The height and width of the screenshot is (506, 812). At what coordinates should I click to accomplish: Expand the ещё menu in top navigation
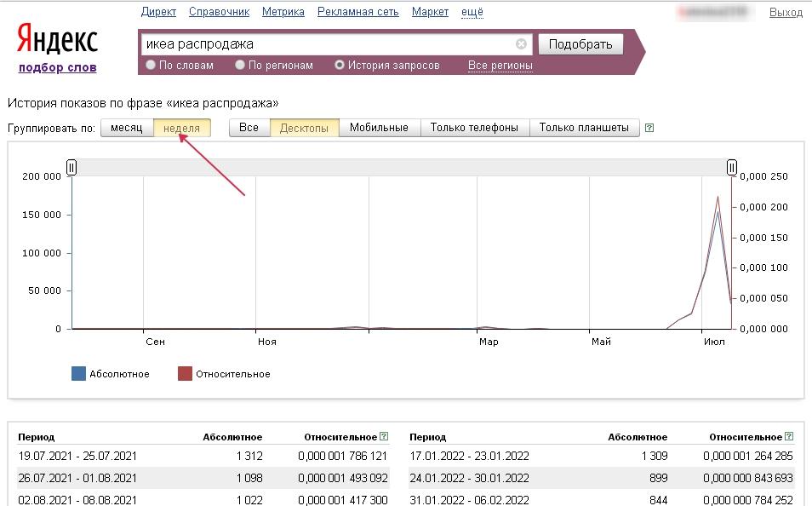[472, 12]
